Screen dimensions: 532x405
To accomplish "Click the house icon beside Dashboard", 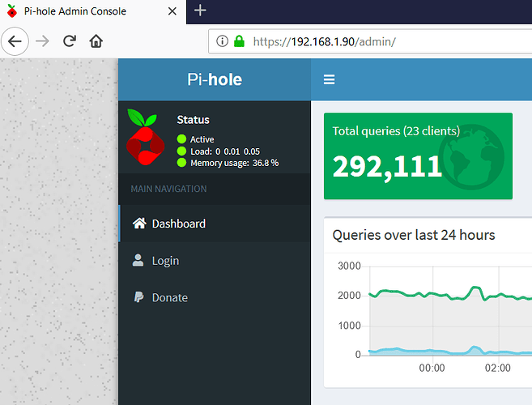I will [139, 224].
